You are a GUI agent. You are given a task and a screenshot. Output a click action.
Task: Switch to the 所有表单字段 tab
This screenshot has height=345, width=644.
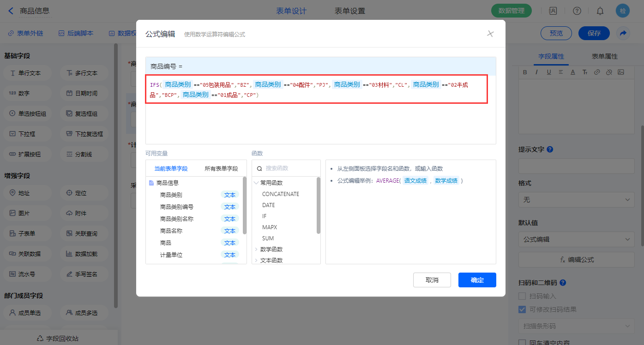click(221, 169)
